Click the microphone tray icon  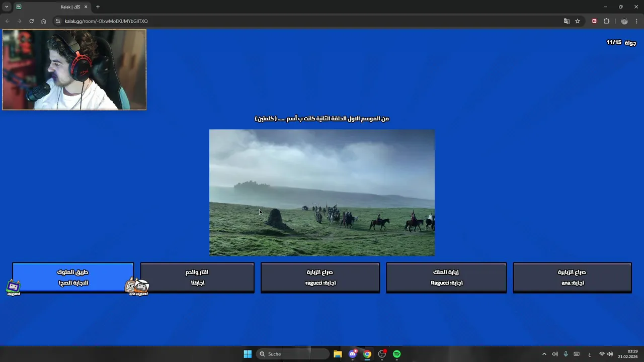point(566,354)
